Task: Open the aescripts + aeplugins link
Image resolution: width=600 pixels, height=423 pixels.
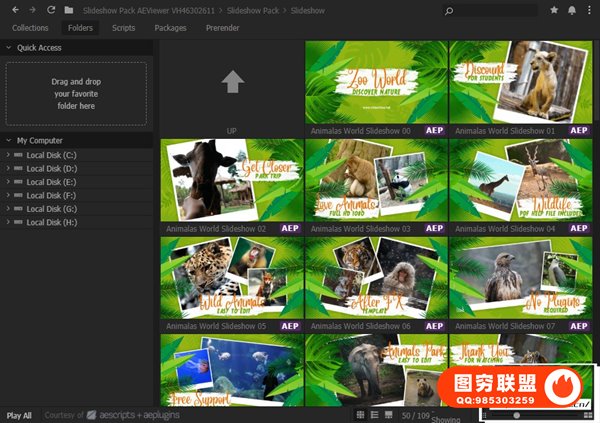Action: click(124, 414)
